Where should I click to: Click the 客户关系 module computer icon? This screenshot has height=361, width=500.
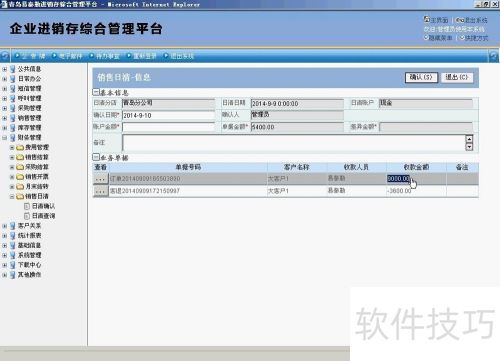point(13,226)
